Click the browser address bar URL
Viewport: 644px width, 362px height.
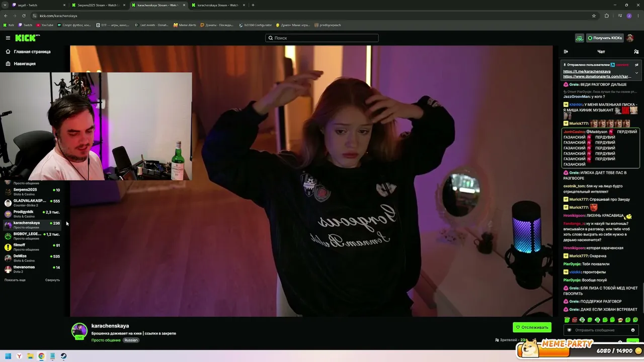(58, 16)
